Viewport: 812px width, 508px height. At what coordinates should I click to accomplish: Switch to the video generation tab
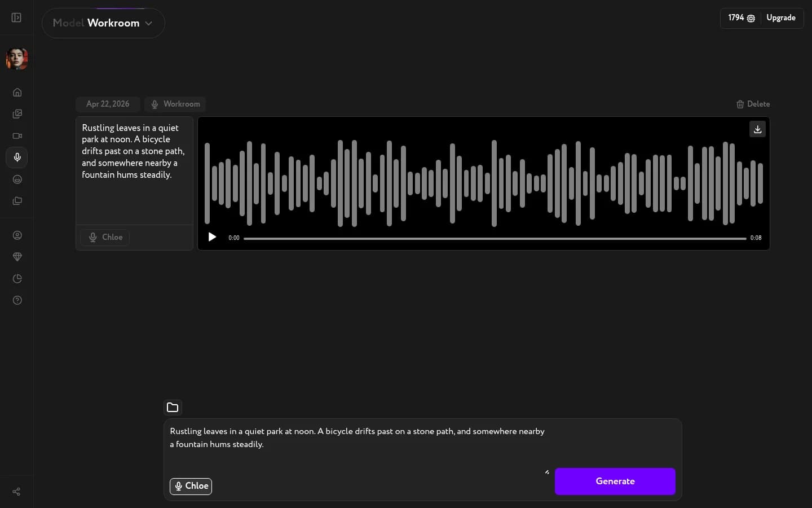click(17, 136)
